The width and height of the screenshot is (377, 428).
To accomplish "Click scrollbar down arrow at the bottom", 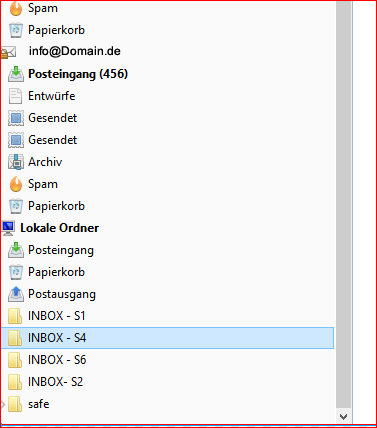I will (343, 416).
